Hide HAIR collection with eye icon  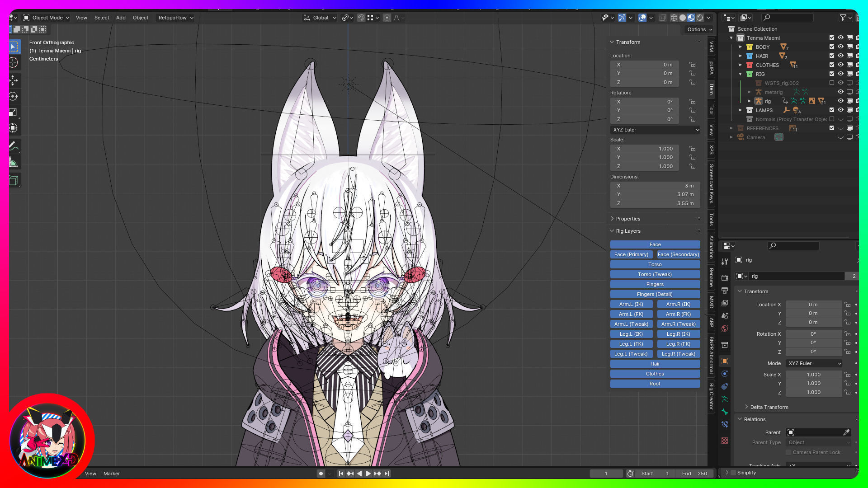click(840, 56)
